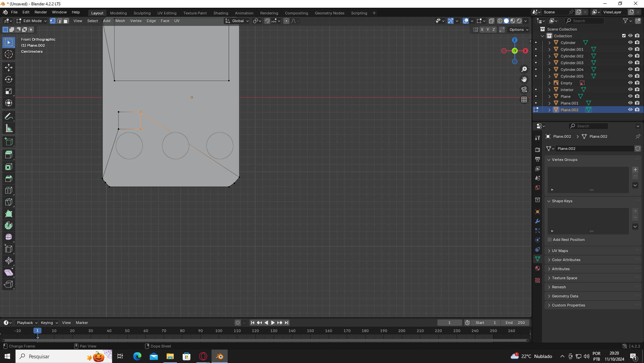Select the Spin tool

(x=9, y=226)
